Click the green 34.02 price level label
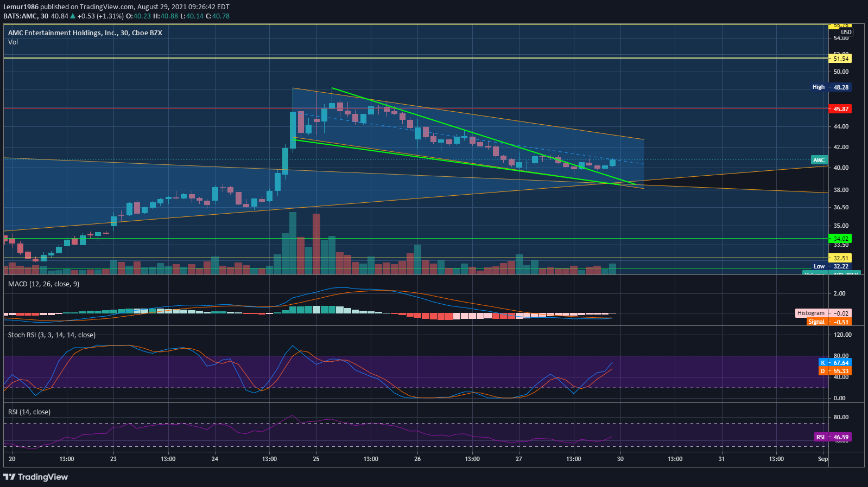868x487 pixels. point(840,239)
